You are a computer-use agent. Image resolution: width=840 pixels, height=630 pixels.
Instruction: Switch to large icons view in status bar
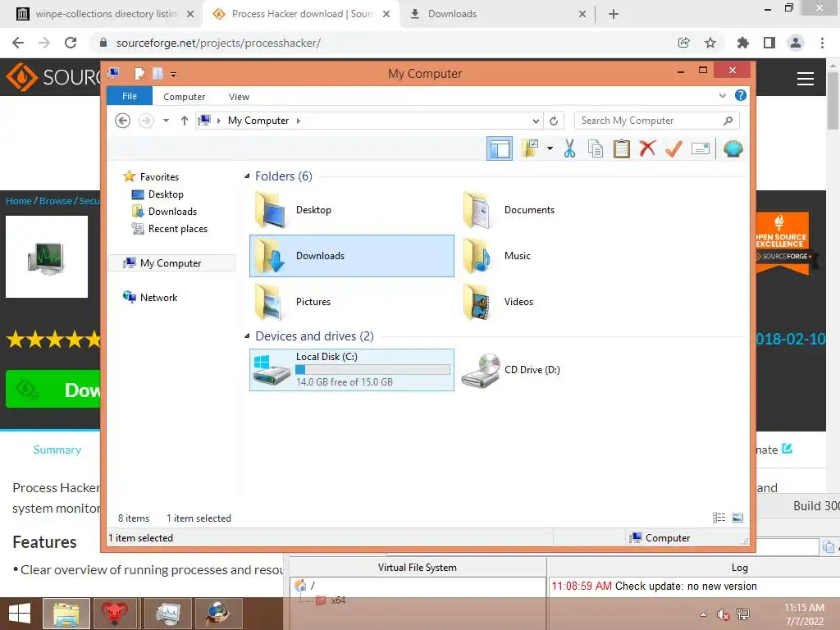(737, 518)
